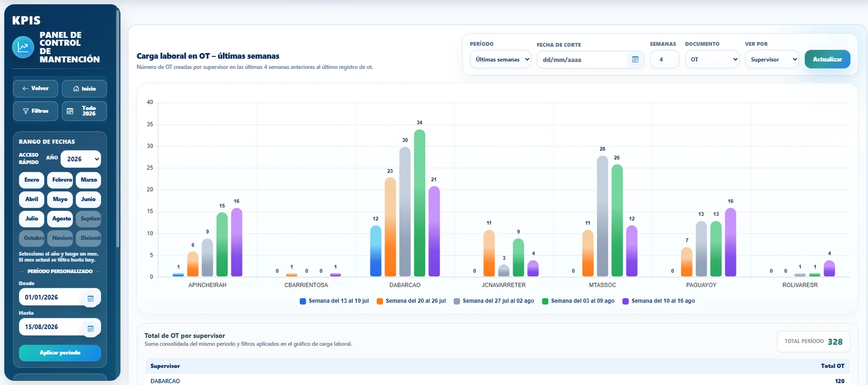Click APINCHEIRAH's purple bar labeled 16
Image resolution: width=868 pixels, height=385 pixels.
(x=236, y=242)
